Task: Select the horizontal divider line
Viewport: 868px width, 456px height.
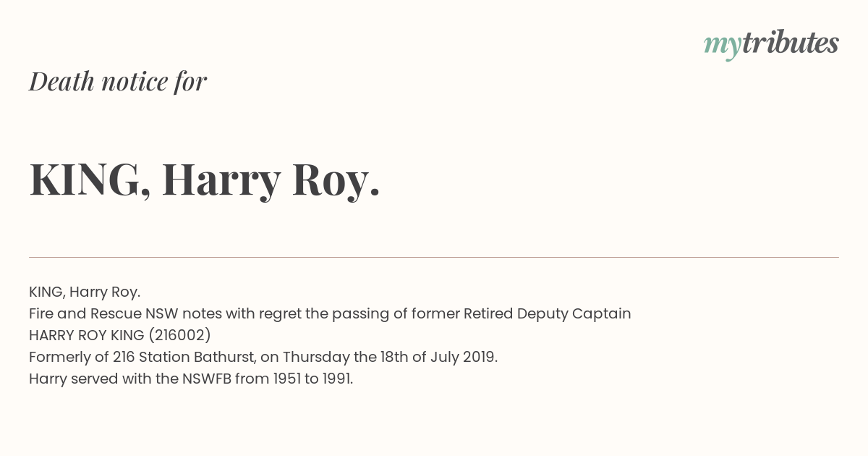Action: (x=434, y=257)
